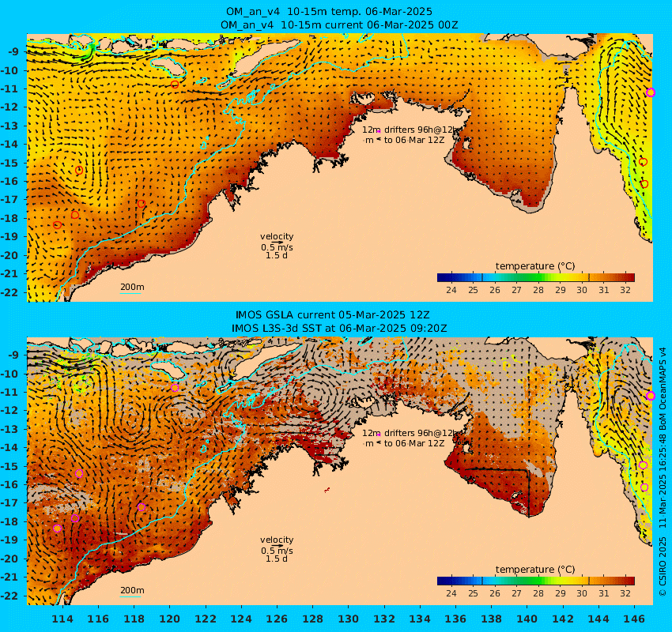The height and width of the screenshot is (632, 672).
Task: Click the '30' value under the bottom colorbar
Action: [582, 593]
